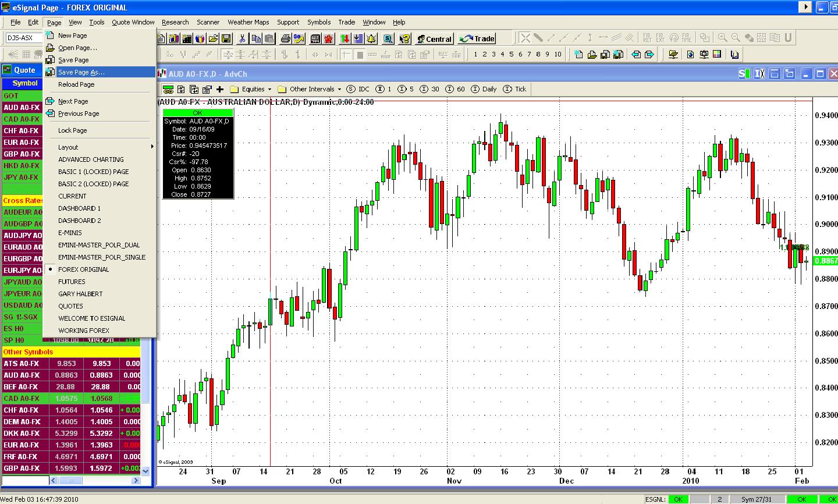This screenshot has width=838, height=504.
Task: Click the Copy icon in main toolbar
Action: [x=256, y=38]
